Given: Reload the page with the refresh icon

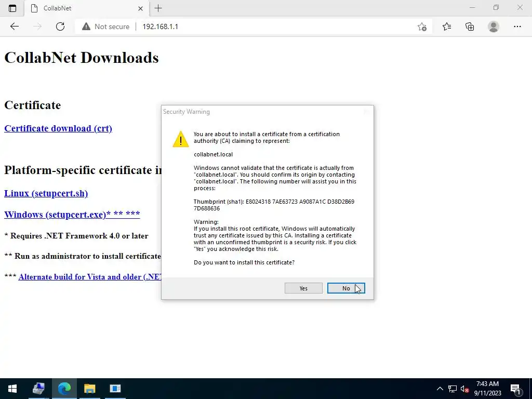Looking at the screenshot, I should pyautogui.click(x=60, y=26).
